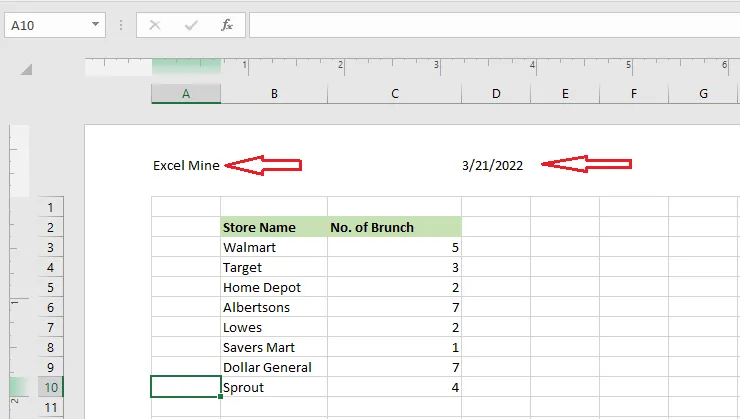
Task: Select the Lowes cell
Action: point(274,327)
